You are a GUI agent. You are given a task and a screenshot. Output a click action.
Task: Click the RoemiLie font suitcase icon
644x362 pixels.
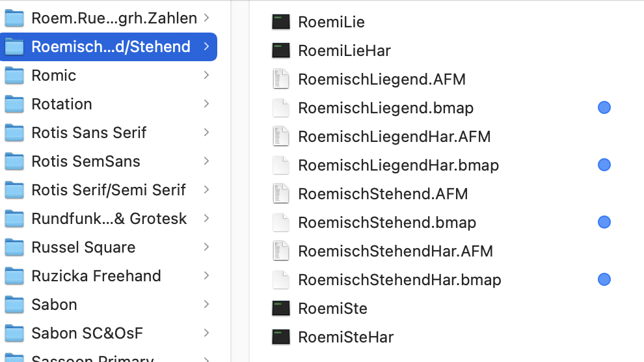point(280,22)
